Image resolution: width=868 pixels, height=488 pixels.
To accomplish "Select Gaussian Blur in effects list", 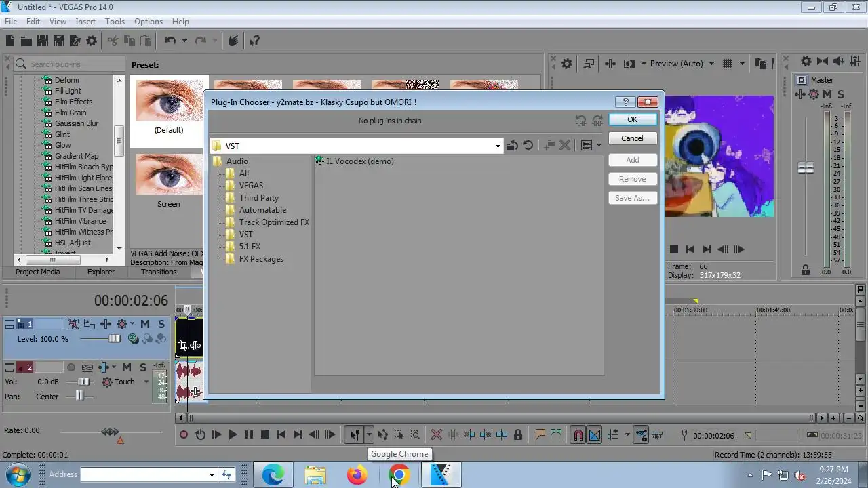I will (x=77, y=123).
